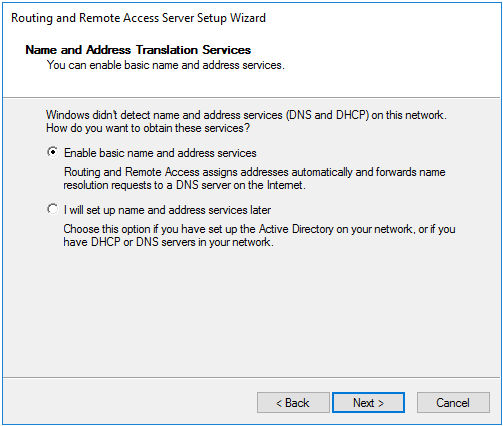
Task: Choose the I will set up later radio button
Action: (52, 209)
